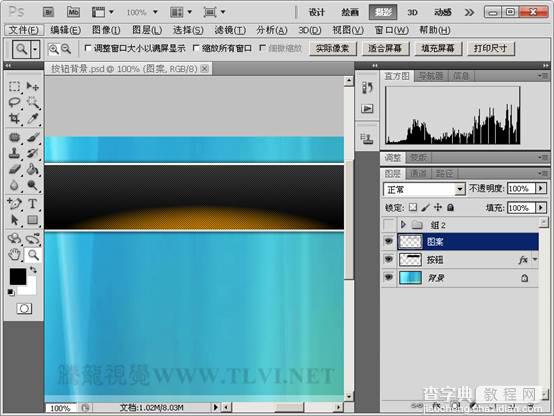This screenshot has height=416, width=554.
Task: Switch to 设计 workspace
Action: click(317, 12)
